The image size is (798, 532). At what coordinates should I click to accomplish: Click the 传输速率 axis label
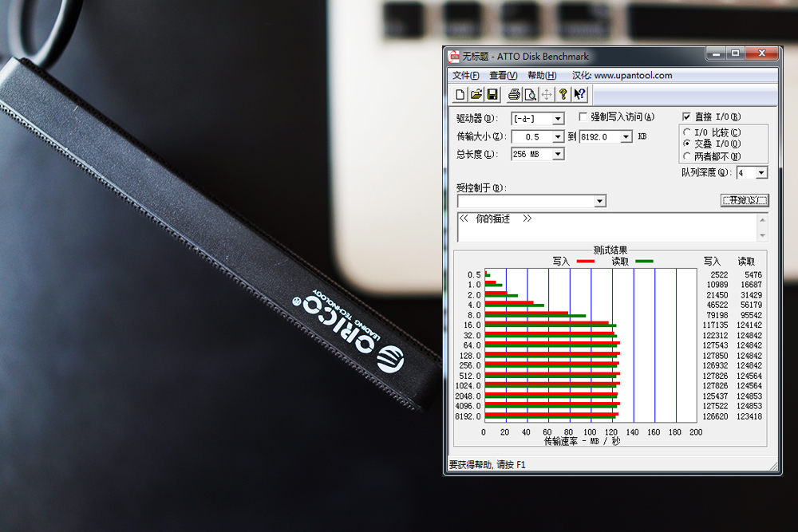[x=583, y=441]
